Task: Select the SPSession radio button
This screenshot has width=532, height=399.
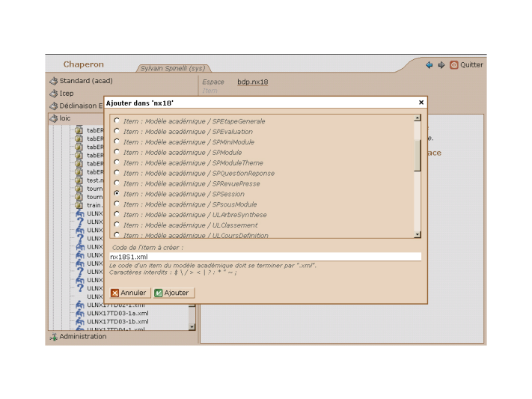Action: point(117,193)
